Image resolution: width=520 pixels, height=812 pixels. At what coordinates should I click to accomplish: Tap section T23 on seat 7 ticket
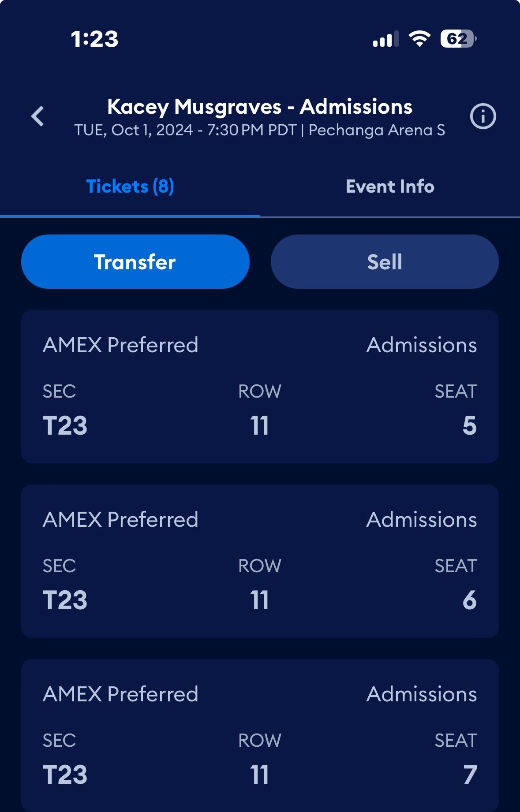[65, 775]
